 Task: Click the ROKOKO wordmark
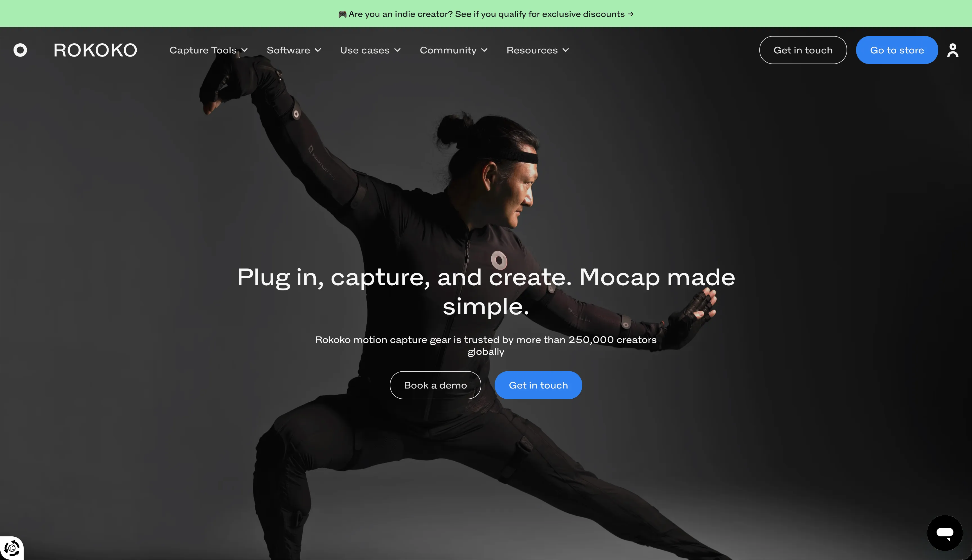tap(95, 50)
